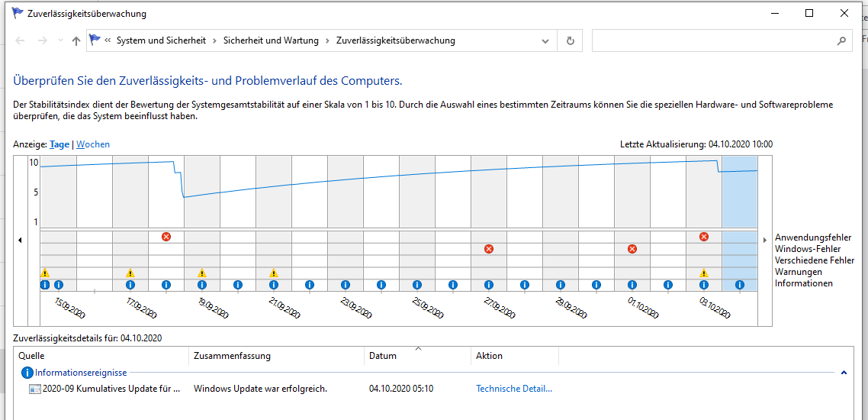Select the information icon for 21.09.2020
Screen dimensions: 868x420
274,285
